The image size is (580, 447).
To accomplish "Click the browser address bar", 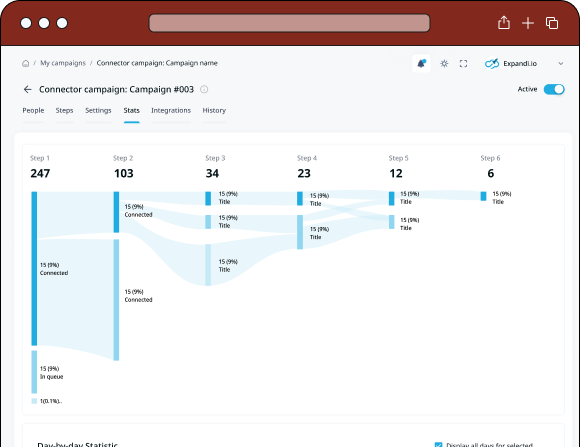I will pyautogui.click(x=289, y=23).
